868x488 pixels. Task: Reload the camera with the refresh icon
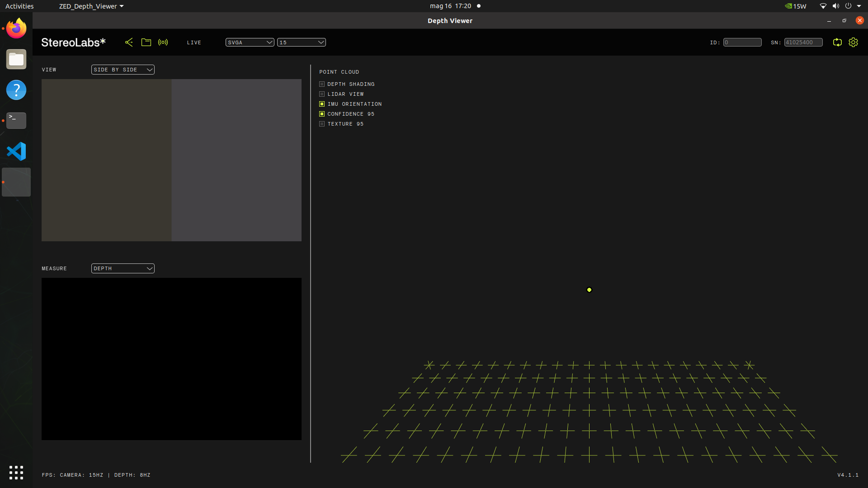(x=837, y=42)
